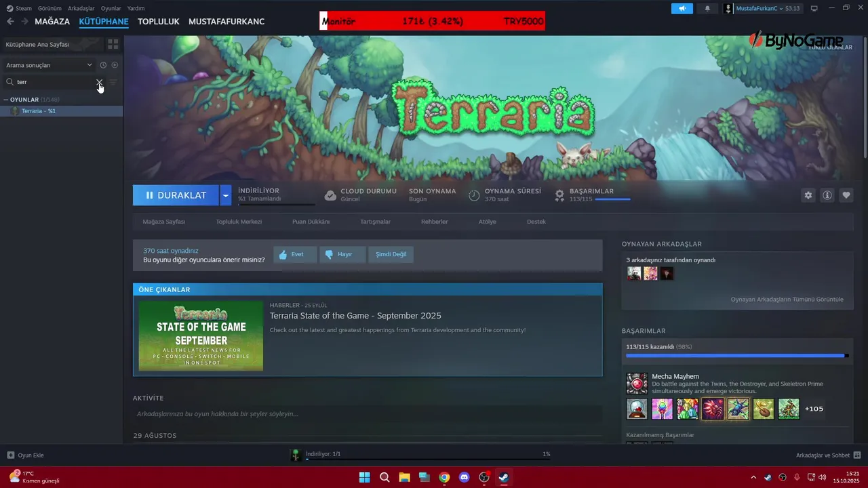Open notifications bell icon
The height and width of the screenshot is (488, 868).
[707, 8]
